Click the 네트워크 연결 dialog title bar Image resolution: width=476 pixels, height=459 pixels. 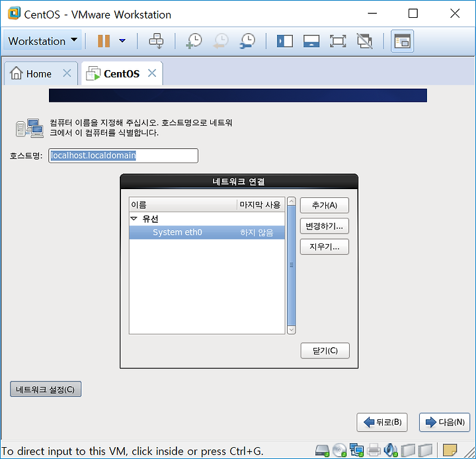pos(239,182)
